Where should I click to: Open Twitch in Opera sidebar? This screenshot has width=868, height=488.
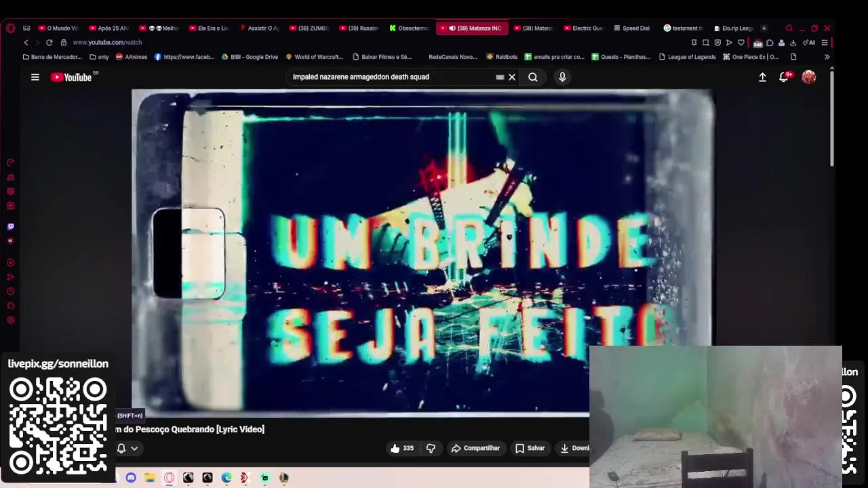point(10,227)
